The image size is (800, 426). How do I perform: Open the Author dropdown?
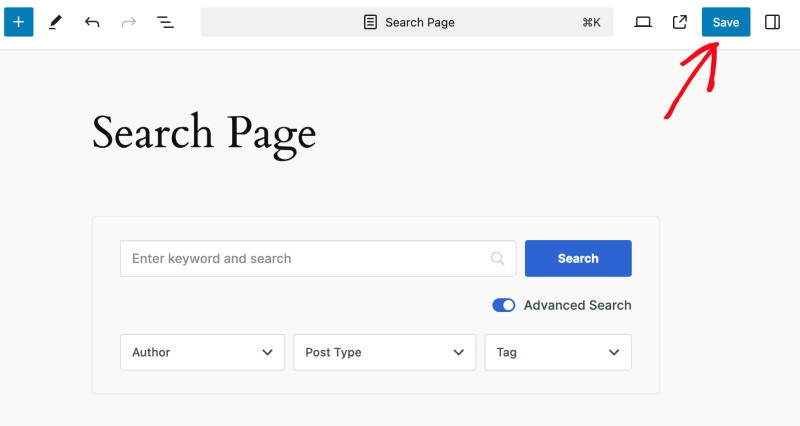click(203, 352)
